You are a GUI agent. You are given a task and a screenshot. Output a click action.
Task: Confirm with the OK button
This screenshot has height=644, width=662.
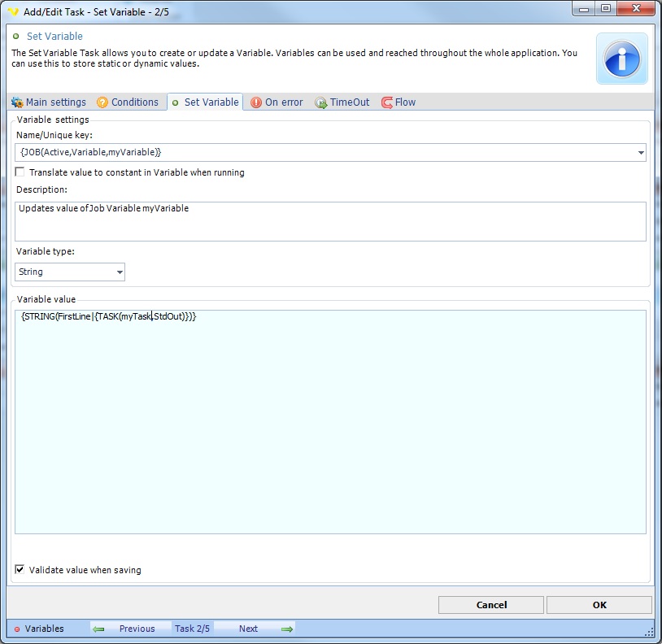(x=599, y=605)
